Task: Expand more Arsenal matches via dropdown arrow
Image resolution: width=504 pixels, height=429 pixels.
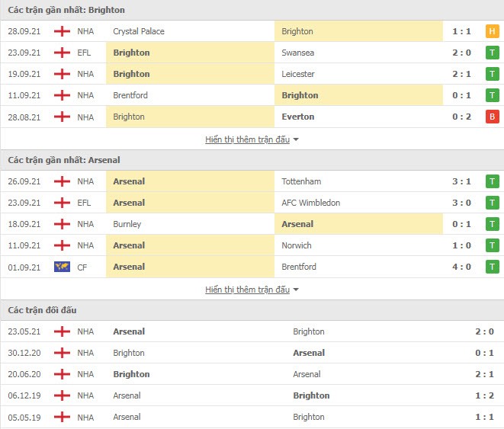Action: tap(296, 290)
